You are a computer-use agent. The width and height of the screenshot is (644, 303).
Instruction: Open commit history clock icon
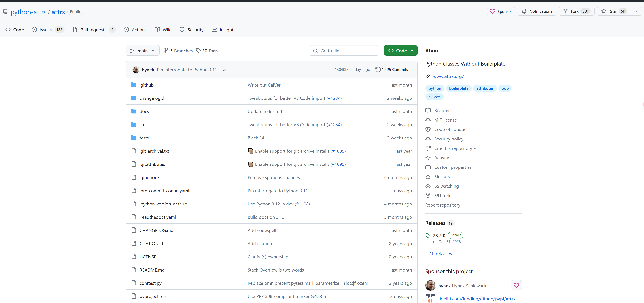[378, 70]
